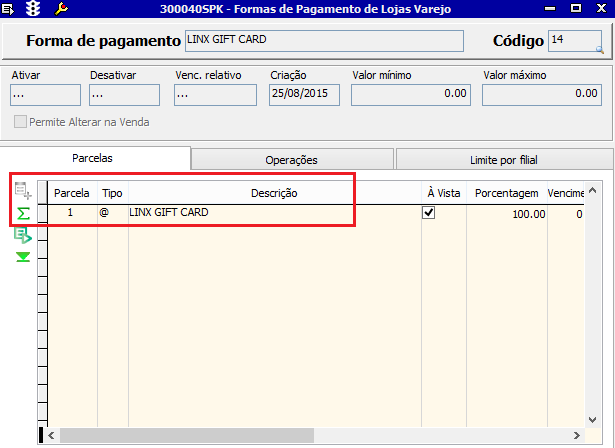Click the grid vertical scrollbar up arrow
Screen dimensions: 615x448
click(593, 191)
